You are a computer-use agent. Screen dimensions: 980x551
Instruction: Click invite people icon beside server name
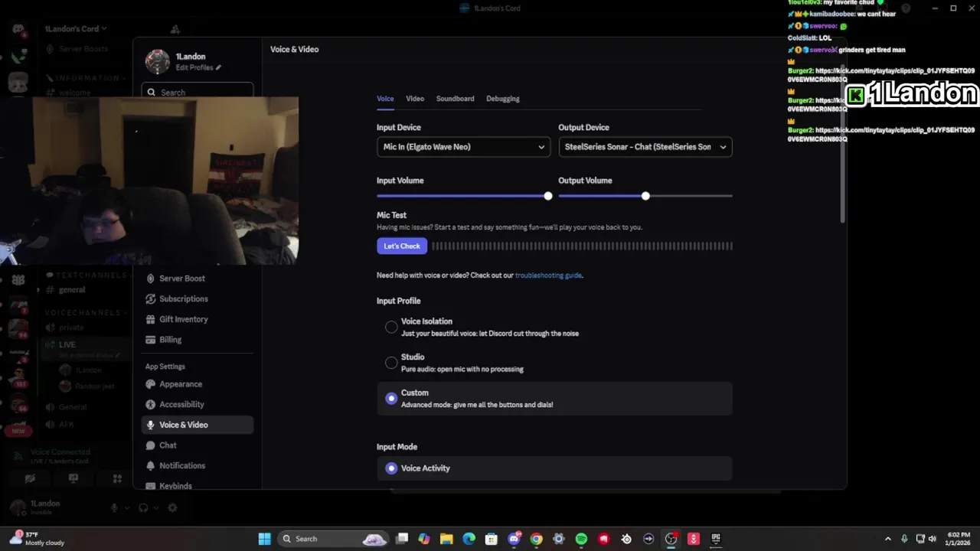point(175,29)
